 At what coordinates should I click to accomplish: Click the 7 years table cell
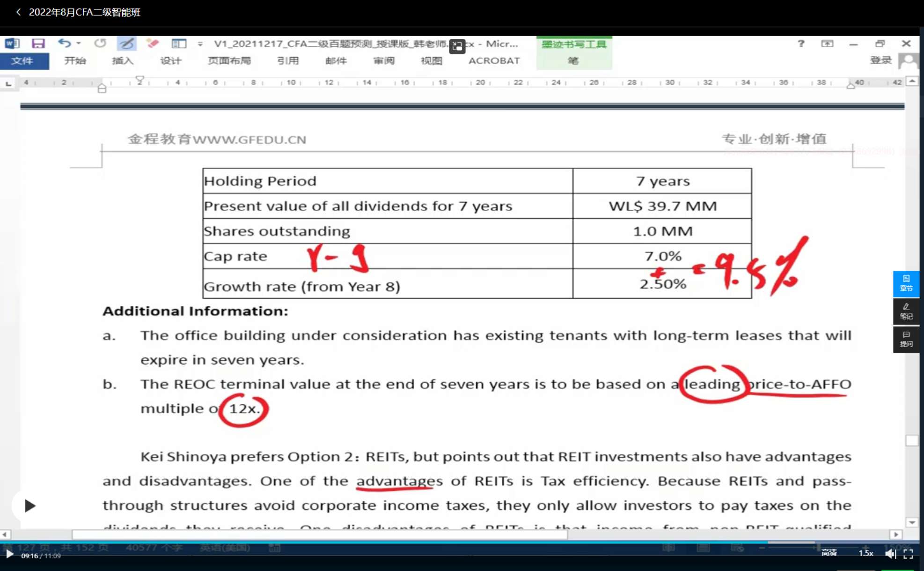pyautogui.click(x=662, y=181)
